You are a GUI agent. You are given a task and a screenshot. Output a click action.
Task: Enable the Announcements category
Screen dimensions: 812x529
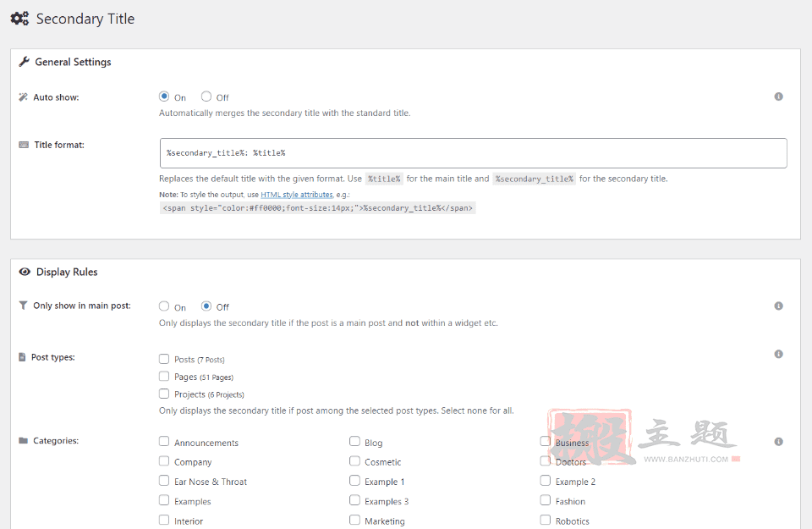[164, 442]
